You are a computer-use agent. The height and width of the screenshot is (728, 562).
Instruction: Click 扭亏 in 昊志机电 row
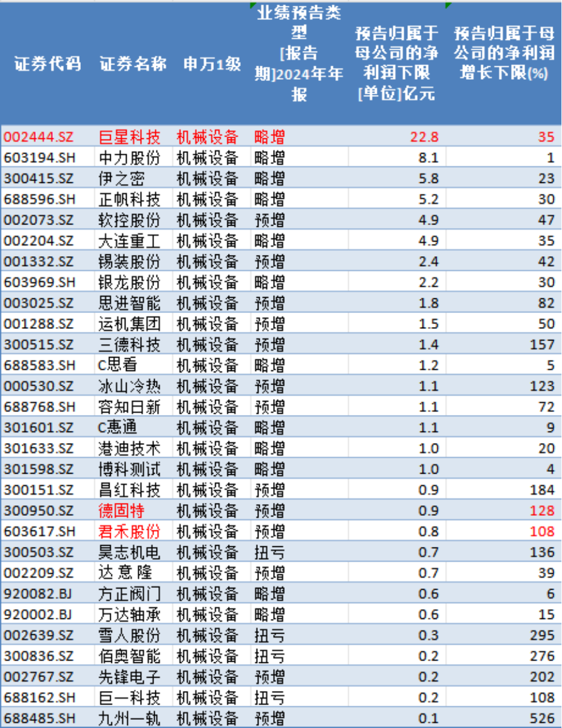270,552
